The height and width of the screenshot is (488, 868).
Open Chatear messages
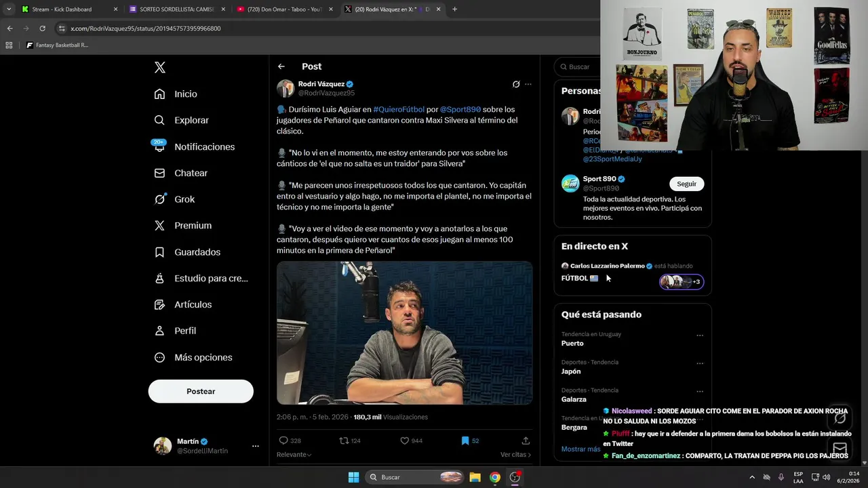(x=181, y=173)
